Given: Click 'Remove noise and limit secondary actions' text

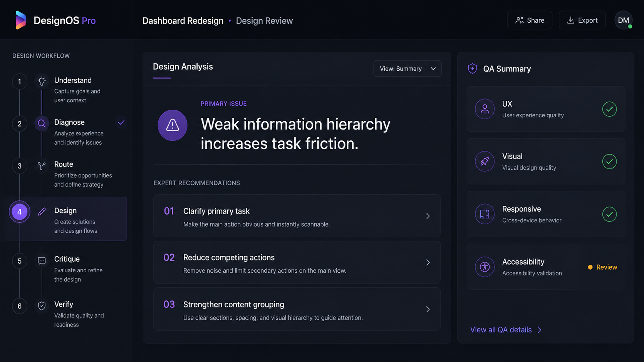Looking at the screenshot, I should point(265,270).
